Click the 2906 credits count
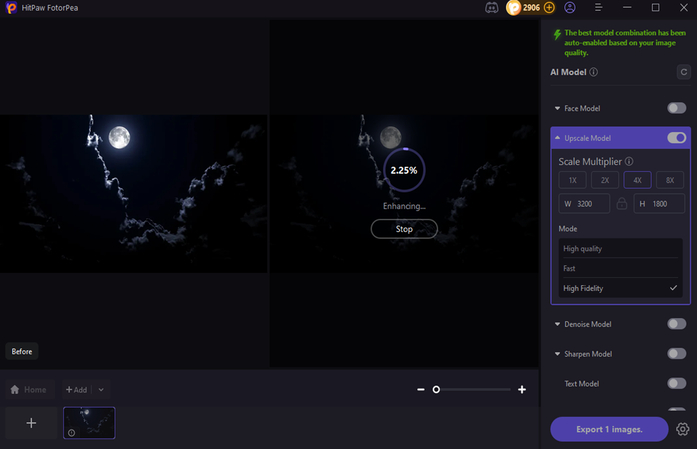This screenshot has height=449, width=697. (x=531, y=8)
